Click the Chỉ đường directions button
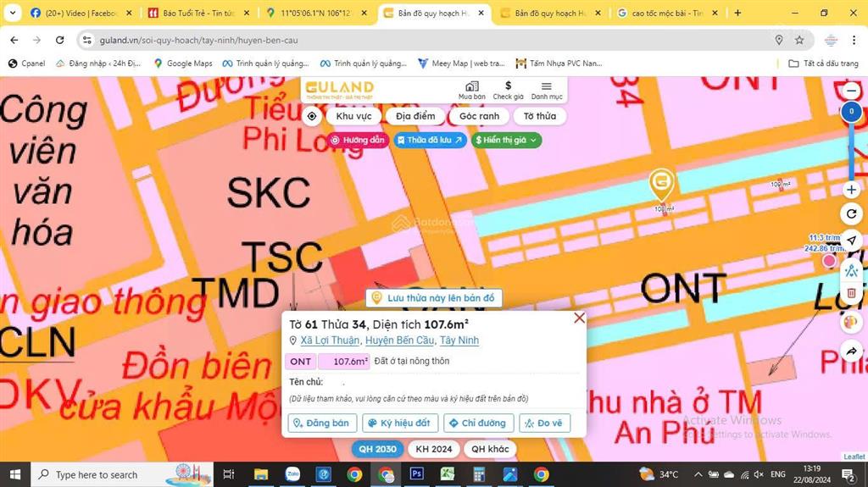This screenshot has width=868, height=487. click(478, 423)
